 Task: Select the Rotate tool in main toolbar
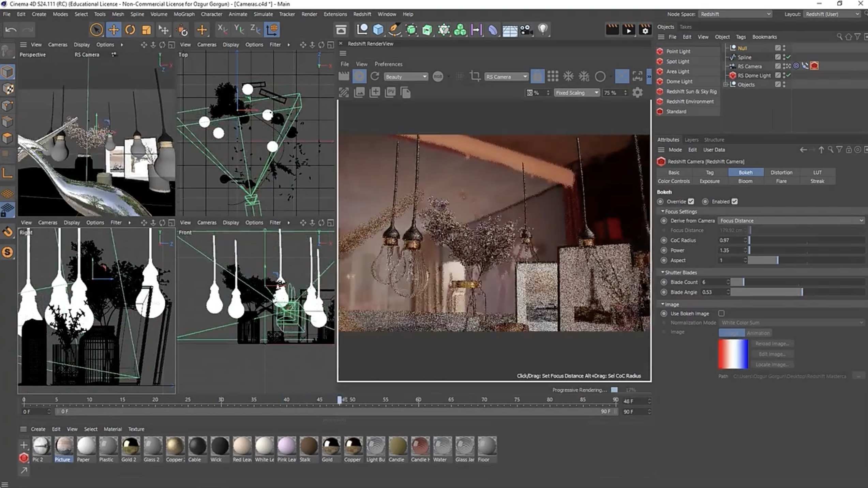[x=130, y=30]
